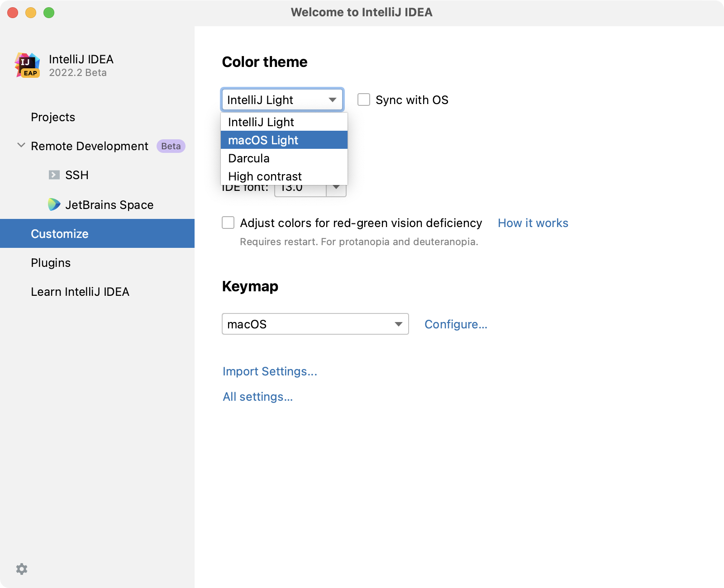This screenshot has width=724, height=588.
Task: Click the Color theme heading
Action: tap(265, 62)
